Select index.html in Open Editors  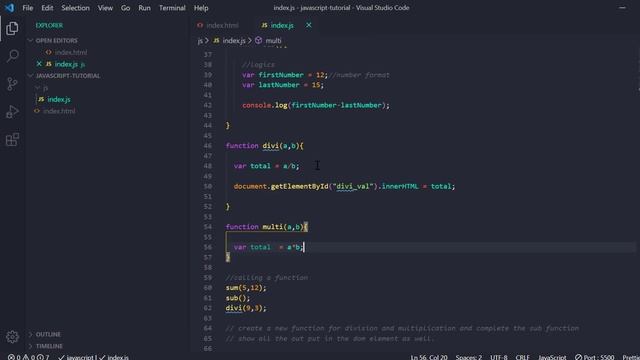tap(71, 52)
